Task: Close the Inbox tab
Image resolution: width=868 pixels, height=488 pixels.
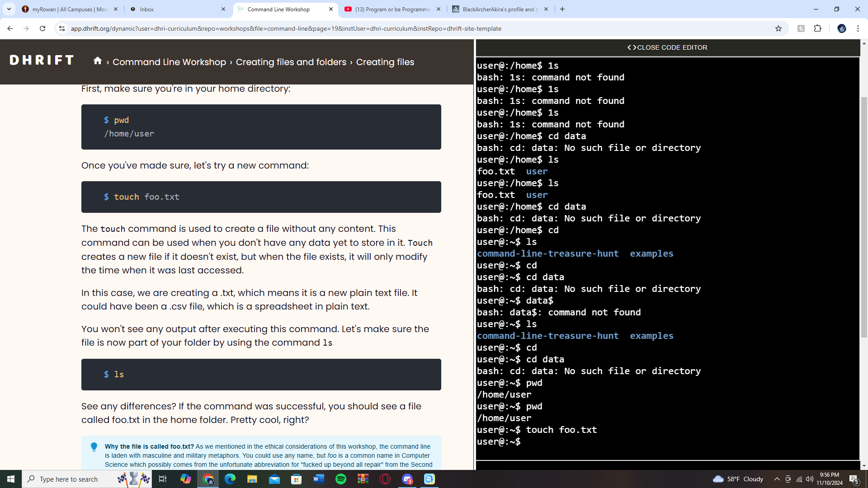Action: [x=223, y=9]
